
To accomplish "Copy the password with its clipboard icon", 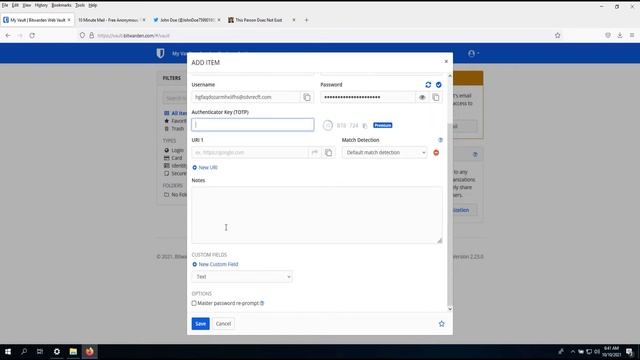I will pos(436,97).
